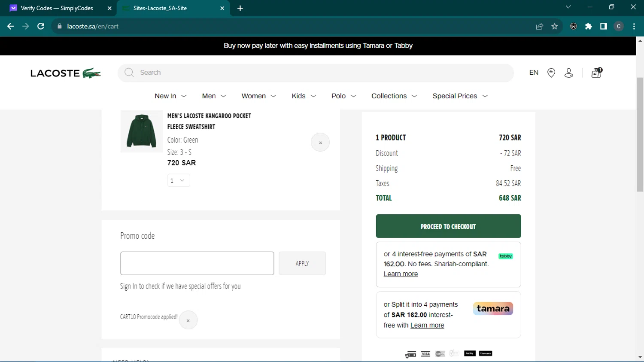Select the 84.52 SAR taxes value

pos(508,183)
